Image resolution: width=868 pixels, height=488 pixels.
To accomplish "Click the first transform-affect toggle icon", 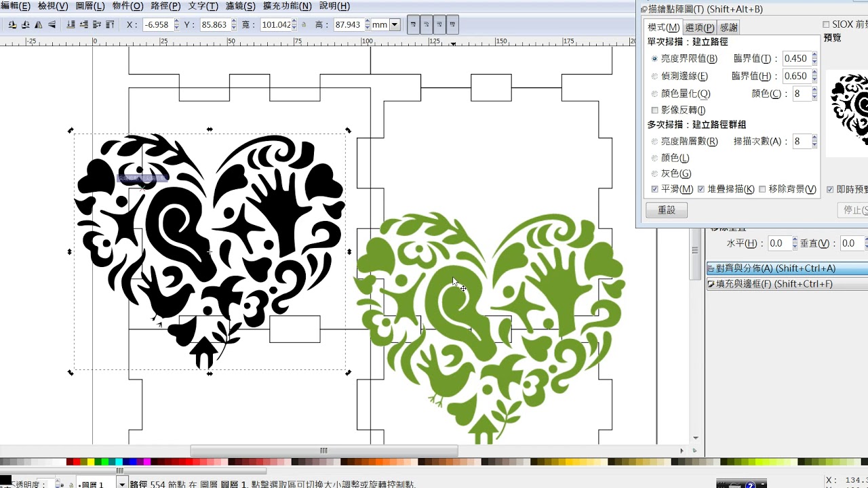I will (x=413, y=25).
